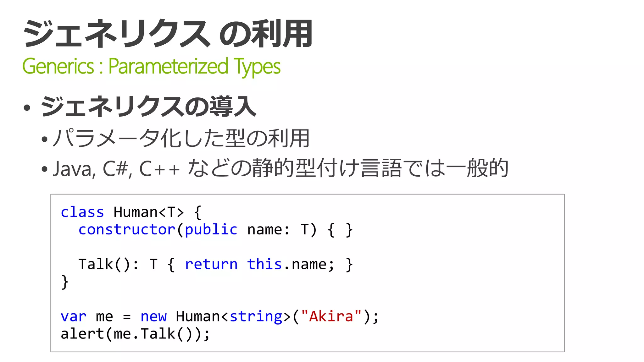This screenshot has width=644, height=362.
Task: Click the code line class Human<T> {
Action: coord(131,212)
